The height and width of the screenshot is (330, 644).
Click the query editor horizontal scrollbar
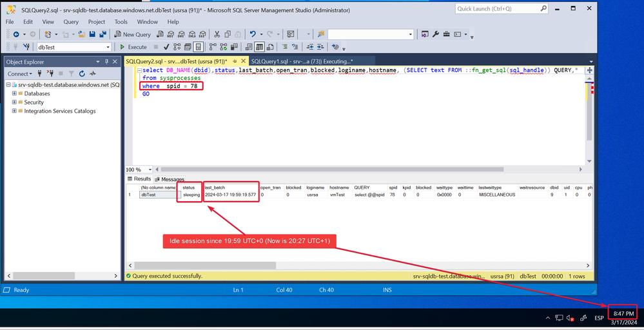(332, 170)
